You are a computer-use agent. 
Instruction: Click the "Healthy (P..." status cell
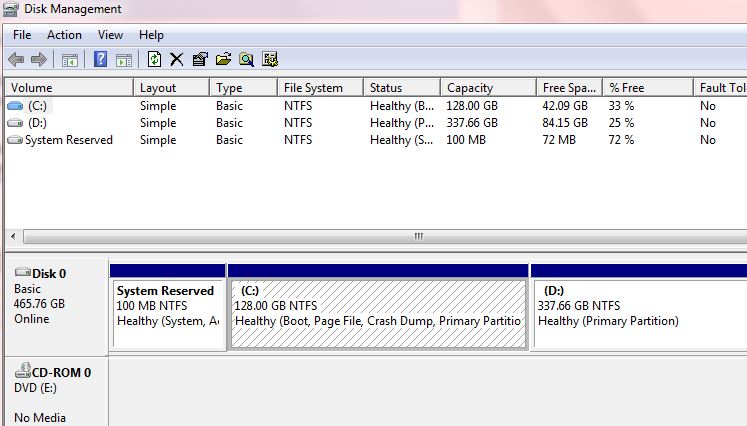[x=402, y=123]
